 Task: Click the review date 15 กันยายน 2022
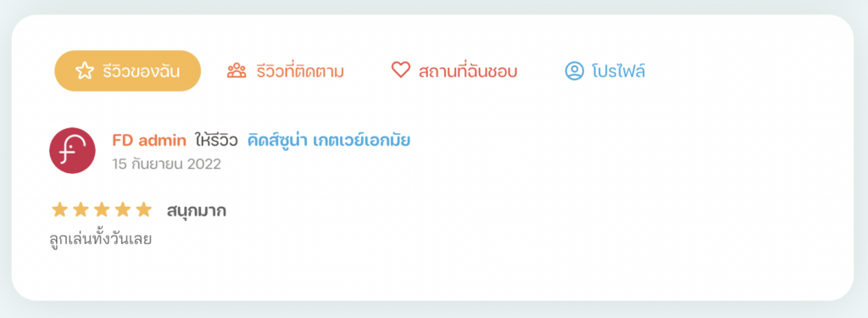point(167,165)
